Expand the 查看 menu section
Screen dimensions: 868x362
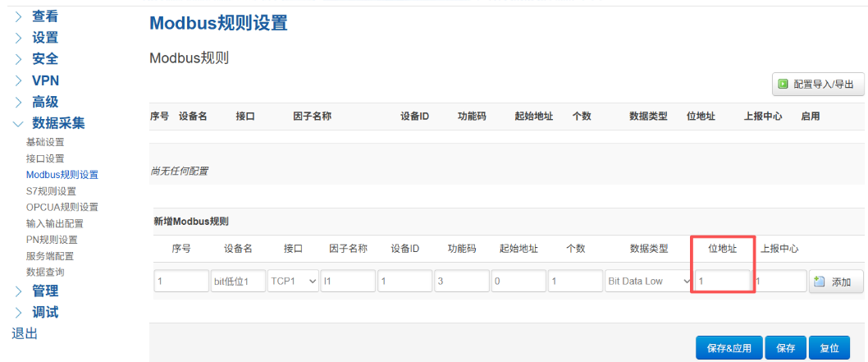[44, 16]
